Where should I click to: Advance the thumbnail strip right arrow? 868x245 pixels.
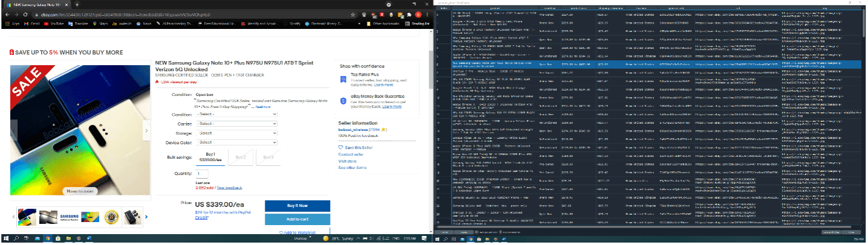[146, 216]
